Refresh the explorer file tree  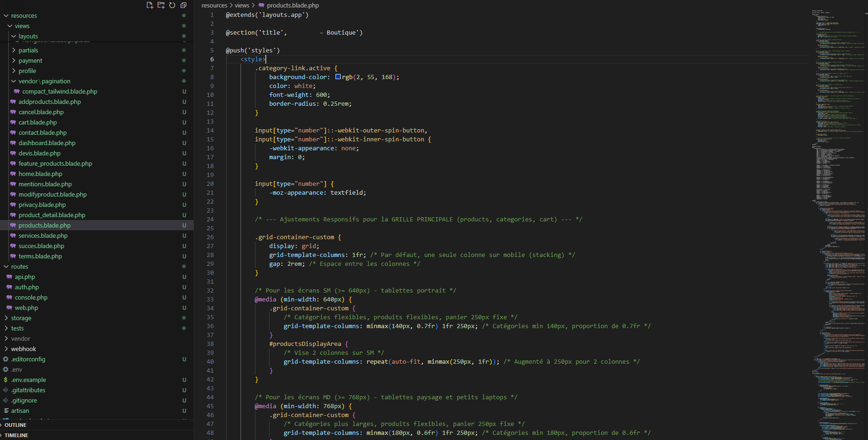pos(172,5)
